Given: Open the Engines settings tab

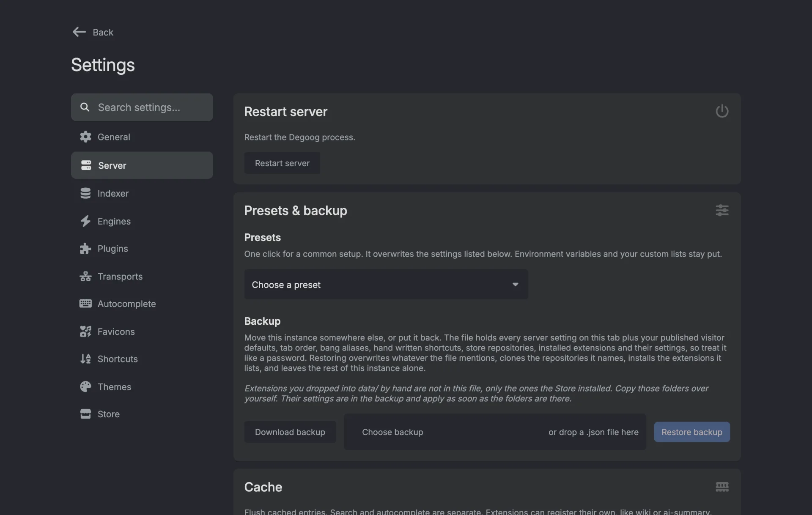Looking at the screenshot, I should pyautogui.click(x=142, y=221).
